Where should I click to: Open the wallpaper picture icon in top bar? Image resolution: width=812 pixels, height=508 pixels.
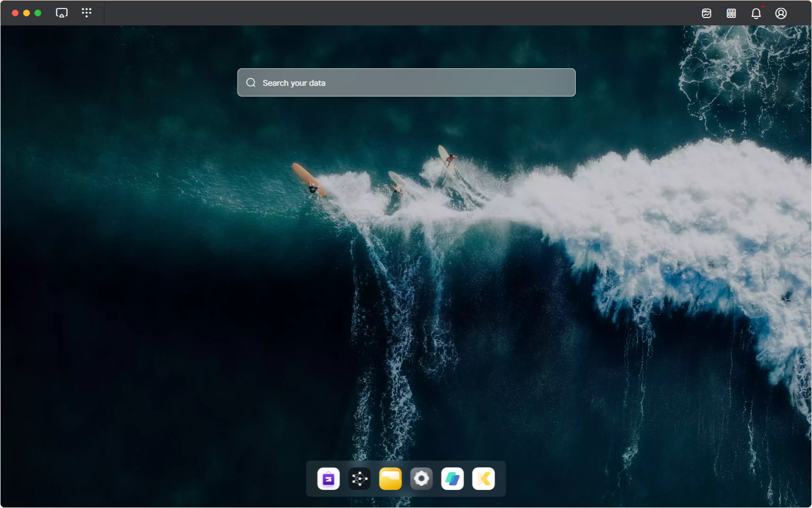[707, 13]
